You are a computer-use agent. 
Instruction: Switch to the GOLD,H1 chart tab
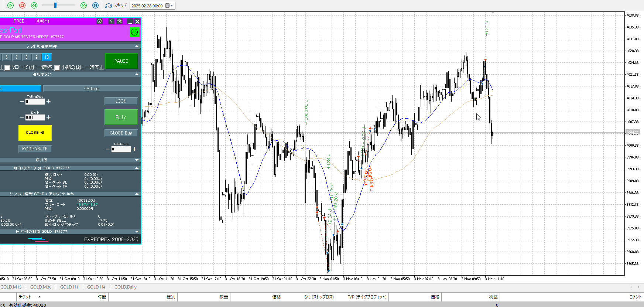coord(69,287)
